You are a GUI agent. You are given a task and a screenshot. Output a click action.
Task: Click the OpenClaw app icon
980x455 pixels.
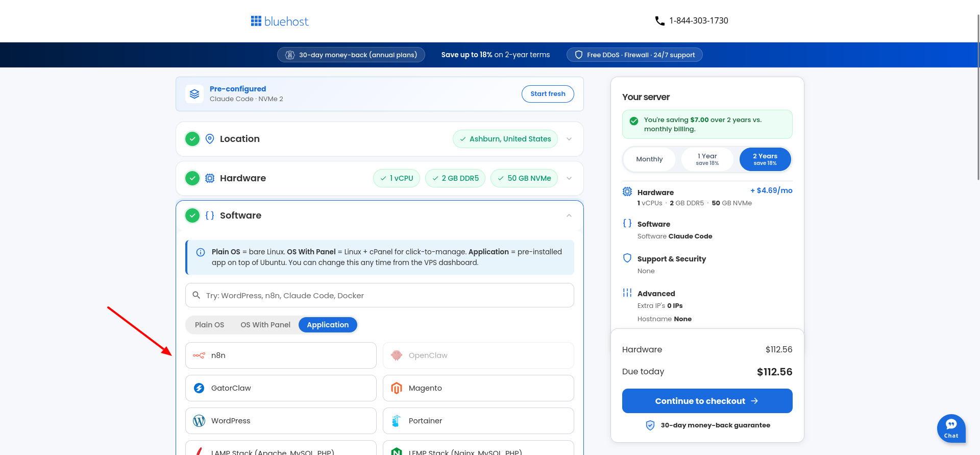tap(397, 355)
